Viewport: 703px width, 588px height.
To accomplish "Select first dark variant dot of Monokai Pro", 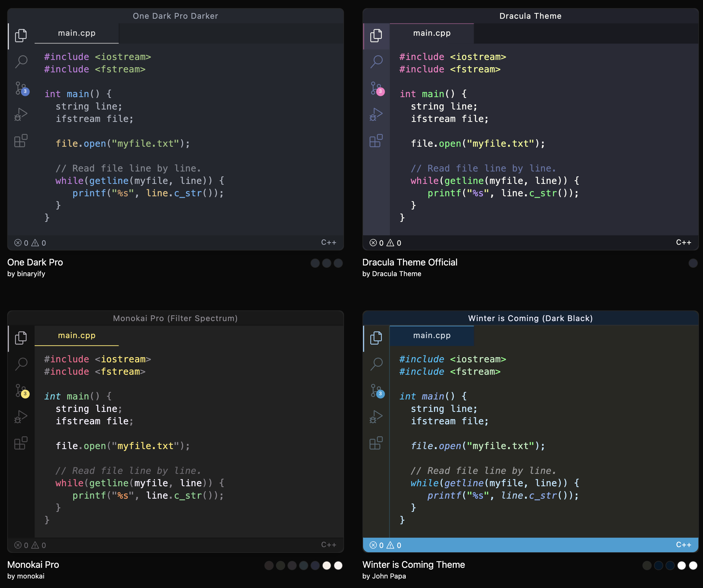I will (x=269, y=566).
